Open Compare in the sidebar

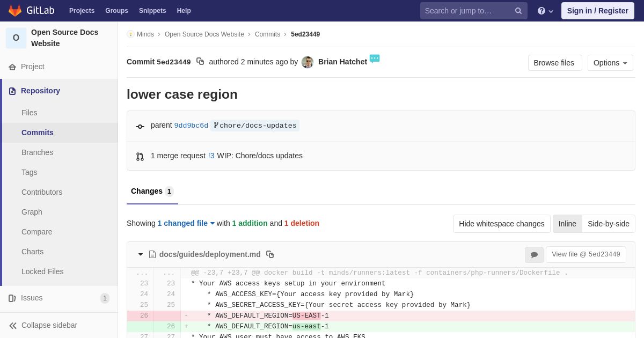(37, 232)
